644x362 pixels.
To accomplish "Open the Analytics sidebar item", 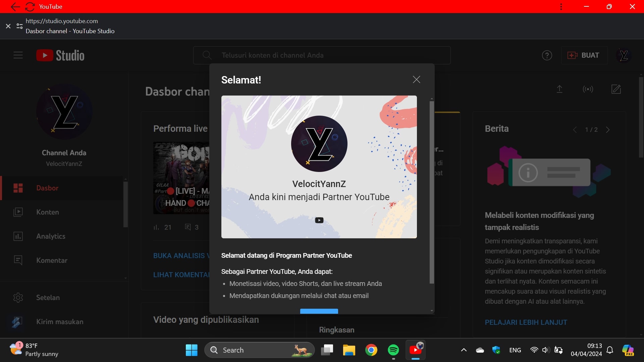I will (x=51, y=236).
